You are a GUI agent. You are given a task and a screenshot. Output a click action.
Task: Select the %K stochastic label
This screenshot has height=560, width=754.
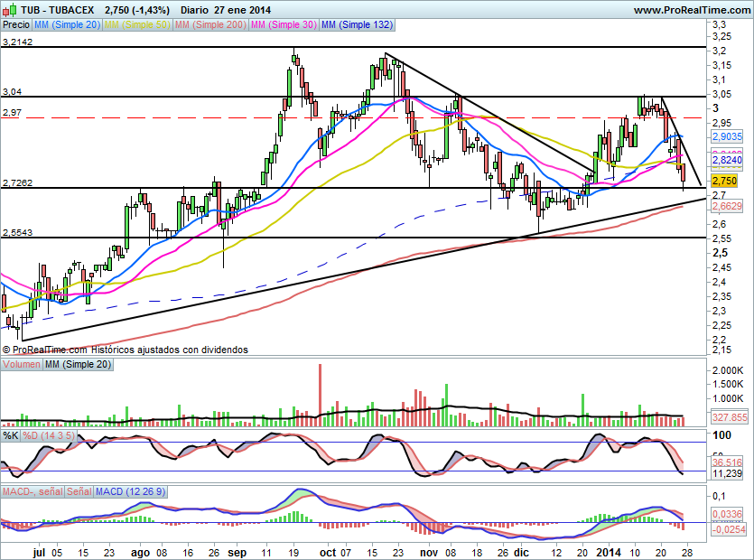point(11,436)
